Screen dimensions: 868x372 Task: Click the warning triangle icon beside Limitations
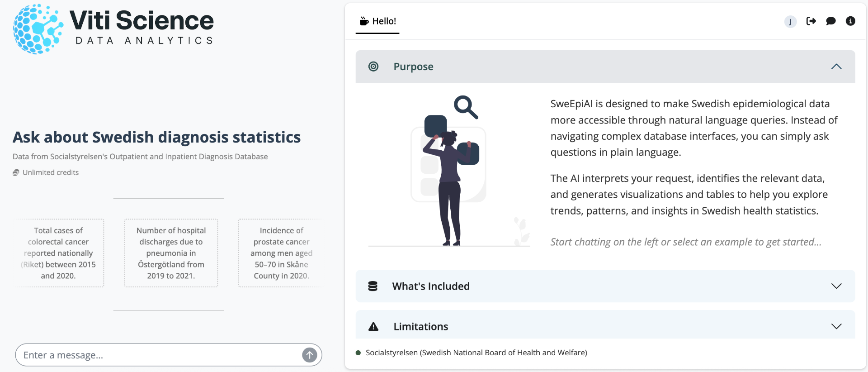pos(373,326)
